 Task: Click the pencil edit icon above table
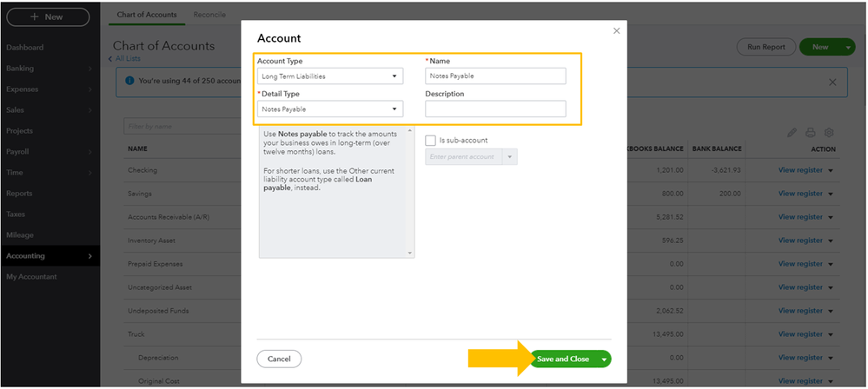pyautogui.click(x=792, y=133)
